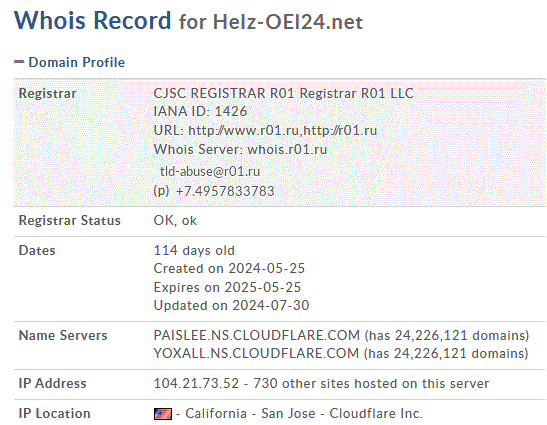Click the whois.r01.ru server text
This screenshot has height=425, width=547.
[287, 149]
